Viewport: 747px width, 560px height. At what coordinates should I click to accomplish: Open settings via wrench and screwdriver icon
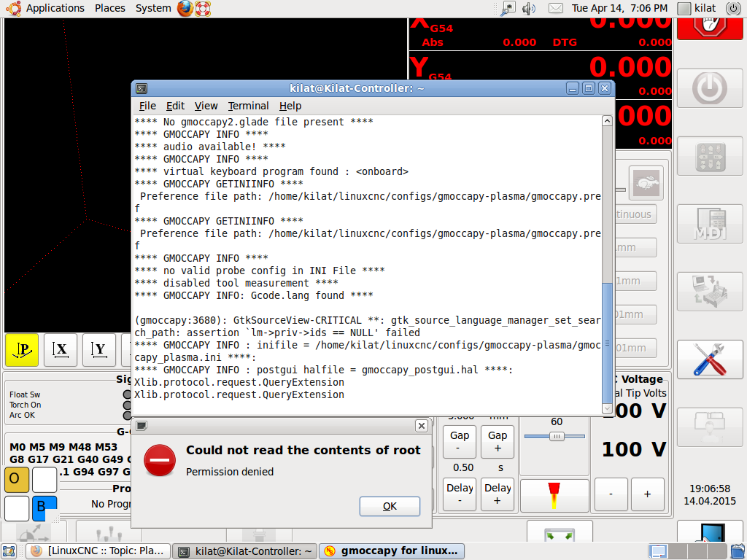[x=709, y=359]
